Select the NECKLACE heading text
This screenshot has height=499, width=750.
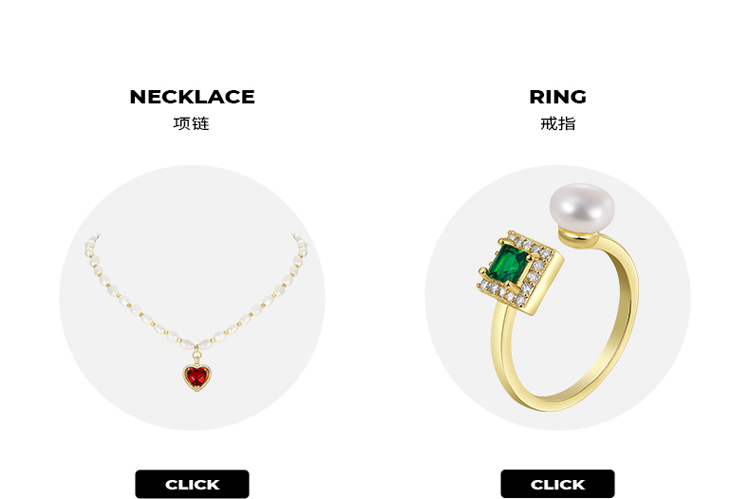(192, 97)
